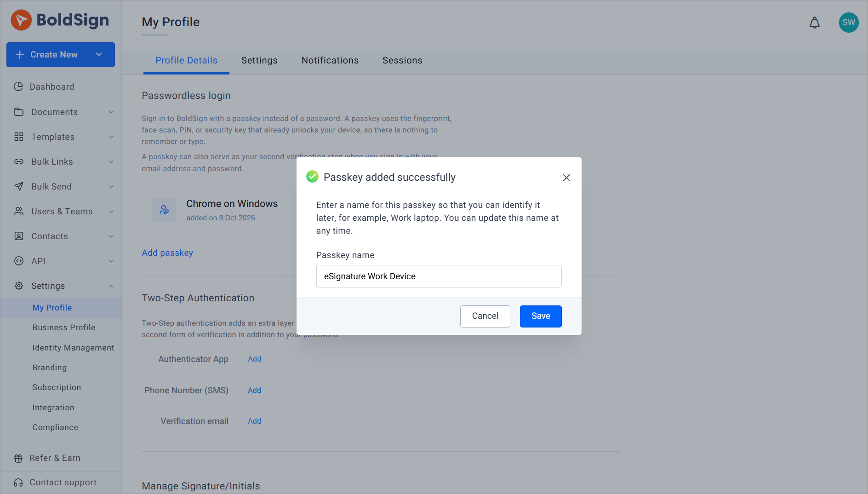Open the Branding settings page
Image resolution: width=868 pixels, height=494 pixels.
(50, 368)
